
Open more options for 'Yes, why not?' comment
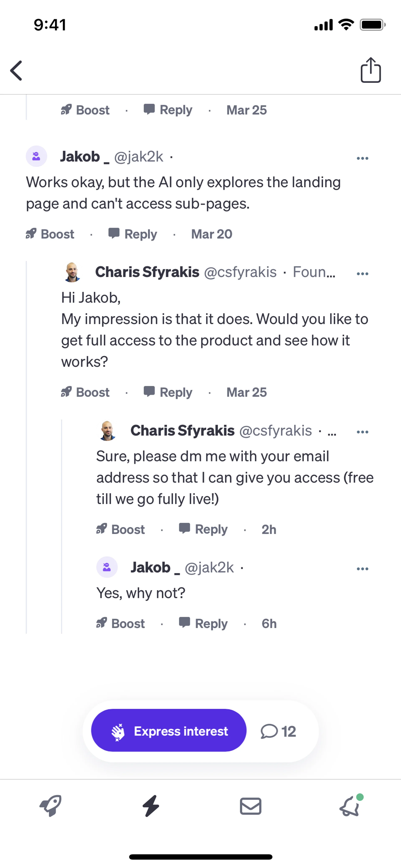[362, 569]
